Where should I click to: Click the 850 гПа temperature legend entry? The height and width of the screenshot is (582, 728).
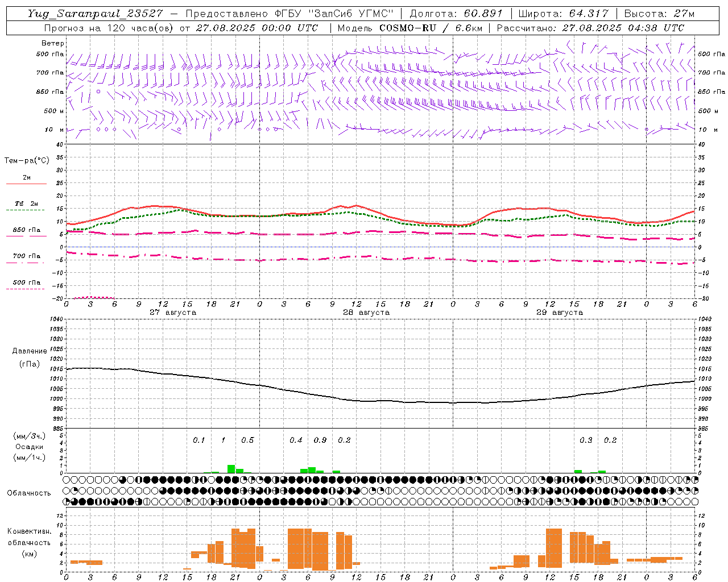[x=26, y=232]
